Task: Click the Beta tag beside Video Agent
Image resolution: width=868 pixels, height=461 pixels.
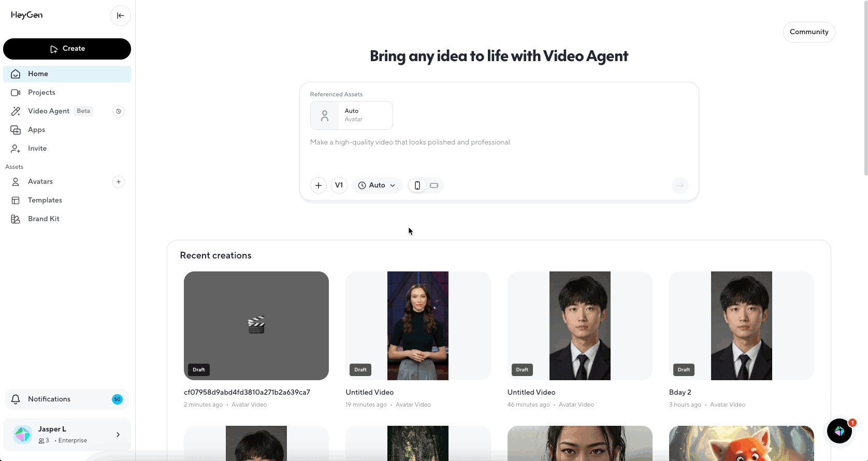Action: pos(83,111)
